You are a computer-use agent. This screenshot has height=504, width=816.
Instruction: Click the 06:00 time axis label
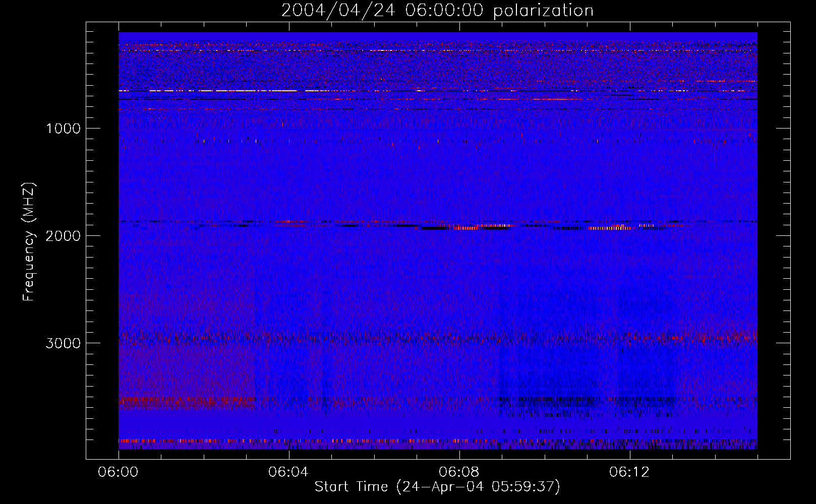tap(118, 472)
